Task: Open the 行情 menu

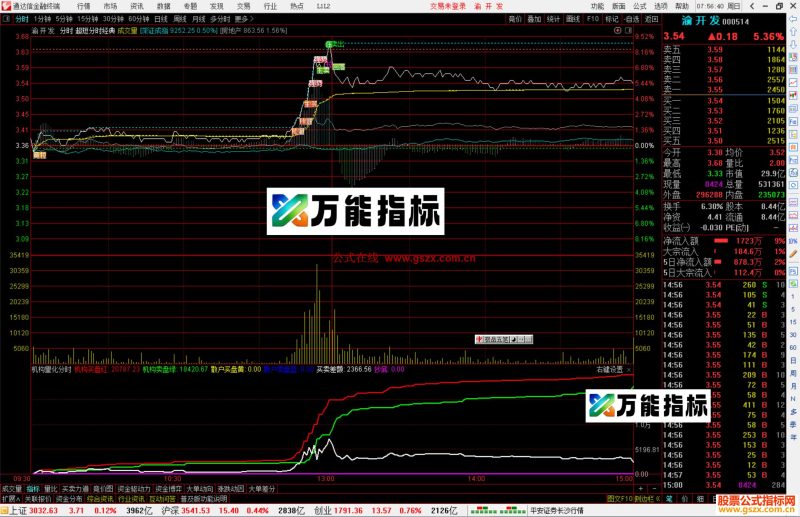Action: (x=84, y=6)
